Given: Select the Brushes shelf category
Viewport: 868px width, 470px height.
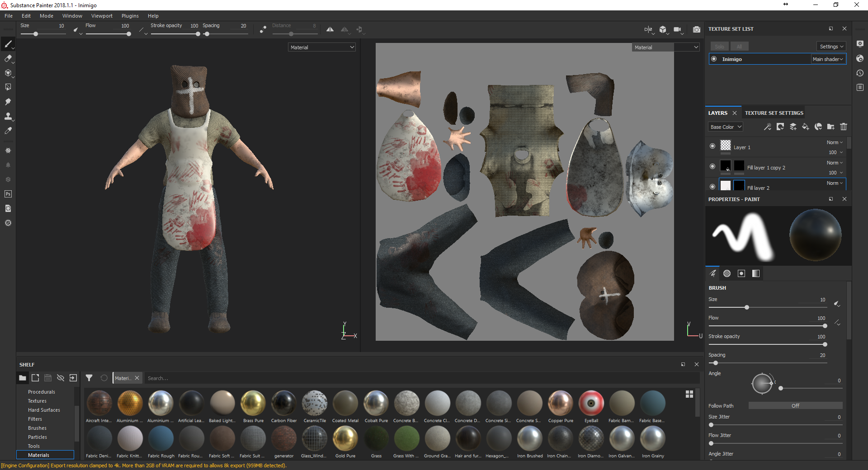Looking at the screenshot, I should pos(37,428).
